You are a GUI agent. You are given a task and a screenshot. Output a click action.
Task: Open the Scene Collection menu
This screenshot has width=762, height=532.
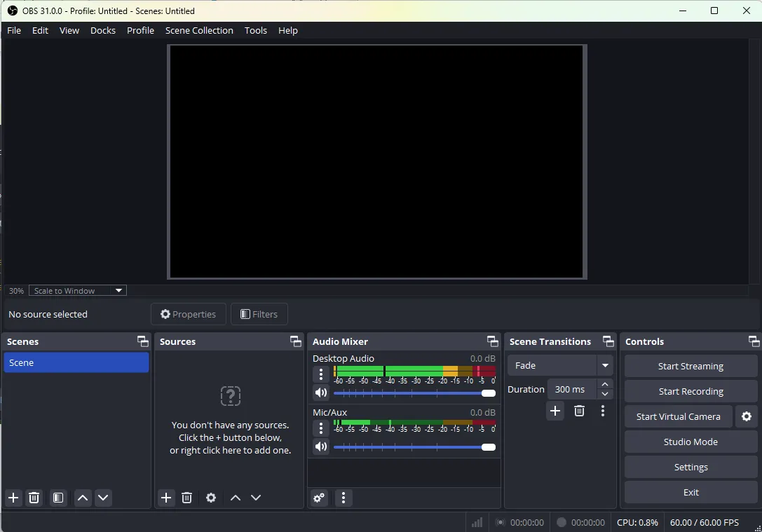tap(199, 30)
